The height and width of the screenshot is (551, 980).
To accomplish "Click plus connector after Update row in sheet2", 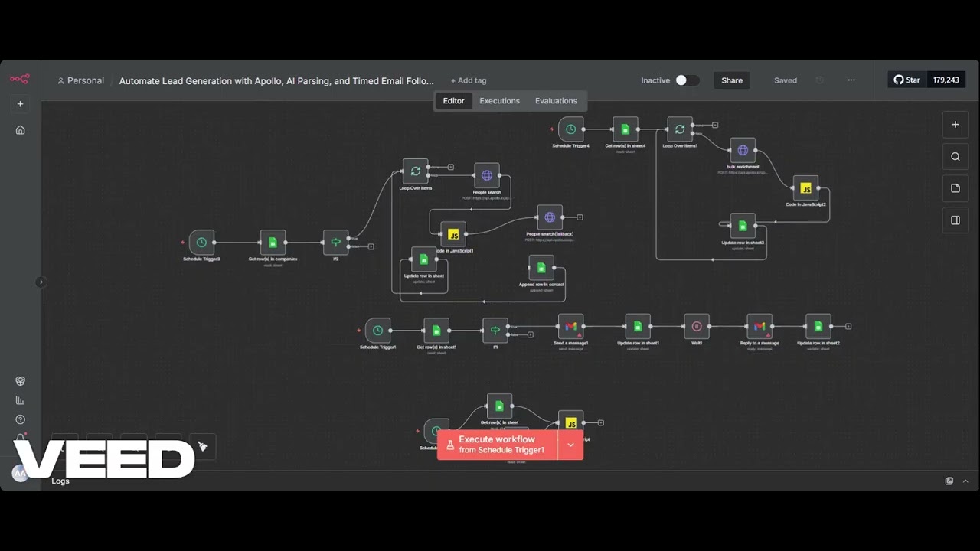I will coord(848,327).
